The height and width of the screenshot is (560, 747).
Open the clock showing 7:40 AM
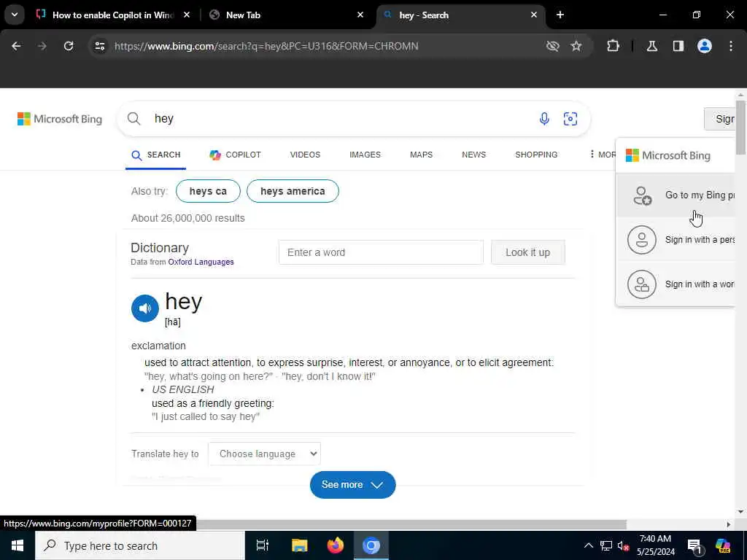pos(656,545)
